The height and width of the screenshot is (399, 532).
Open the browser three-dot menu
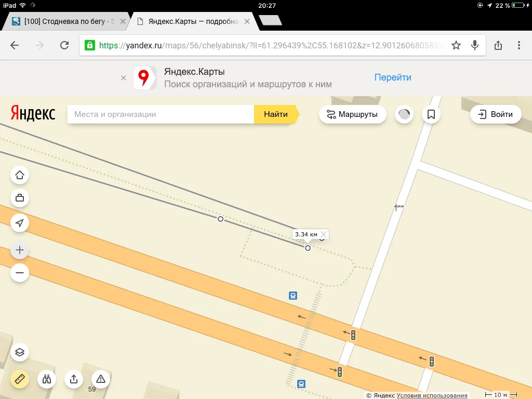coord(519,45)
